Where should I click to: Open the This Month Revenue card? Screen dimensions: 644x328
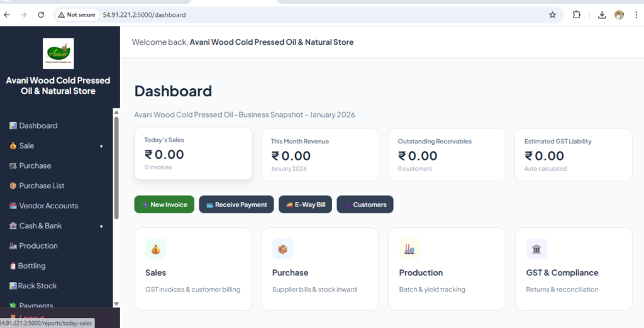pos(320,154)
